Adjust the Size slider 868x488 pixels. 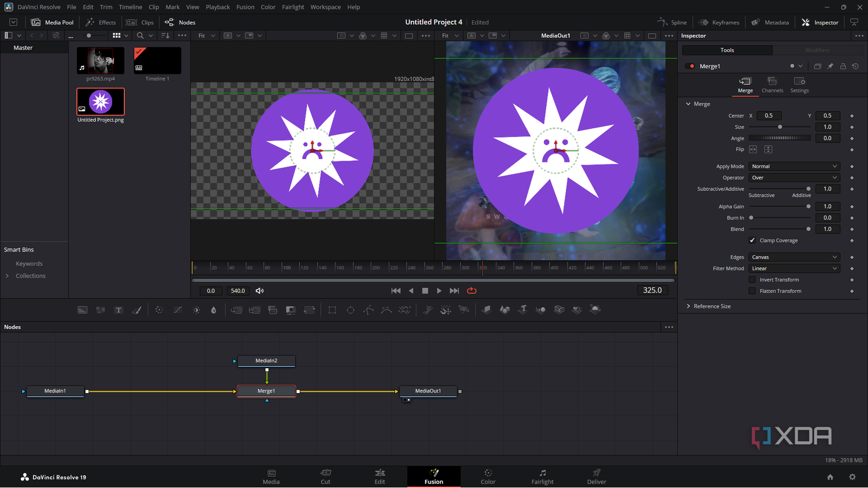(x=779, y=127)
